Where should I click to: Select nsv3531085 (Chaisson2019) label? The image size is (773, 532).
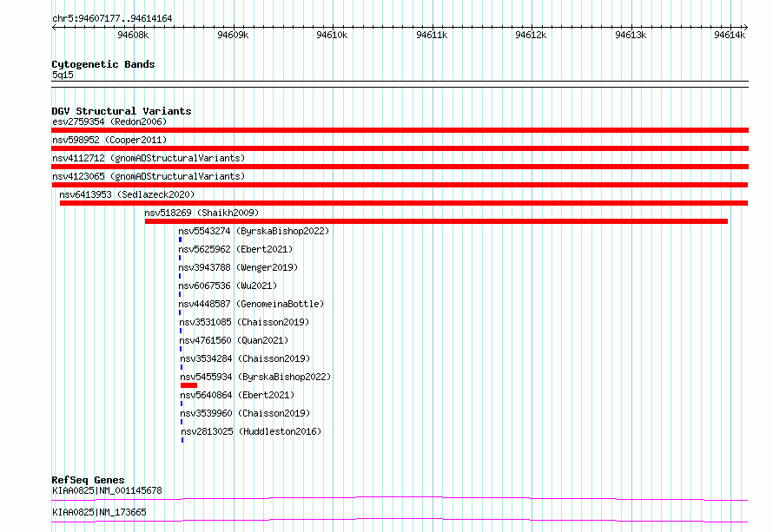click(x=245, y=322)
